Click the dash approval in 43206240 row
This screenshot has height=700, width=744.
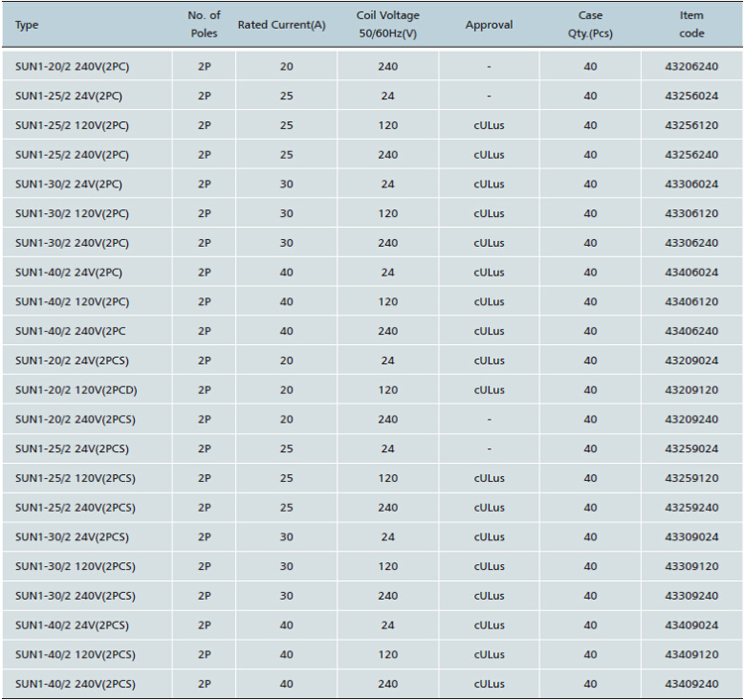tap(489, 66)
